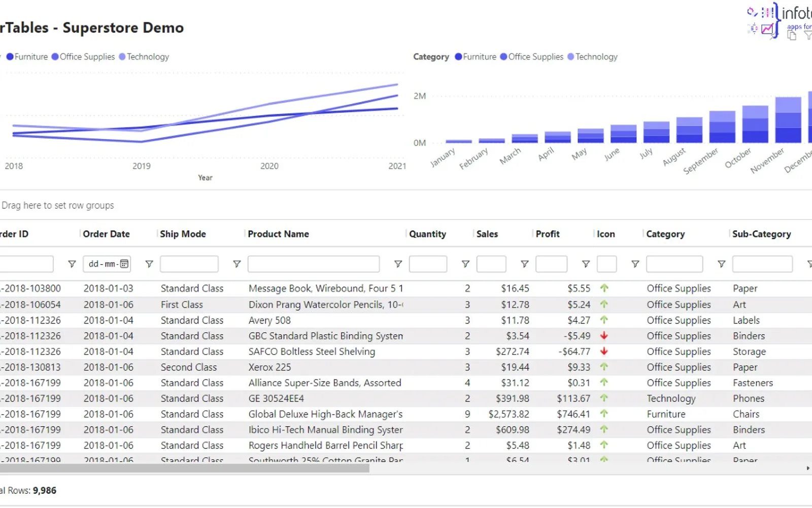Open the Order Date column filter funnel
812x508 pixels.
(149, 264)
